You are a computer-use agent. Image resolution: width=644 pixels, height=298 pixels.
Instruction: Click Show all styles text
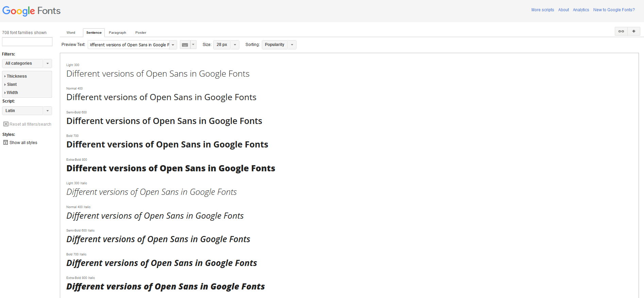click(x=23, y=143)
